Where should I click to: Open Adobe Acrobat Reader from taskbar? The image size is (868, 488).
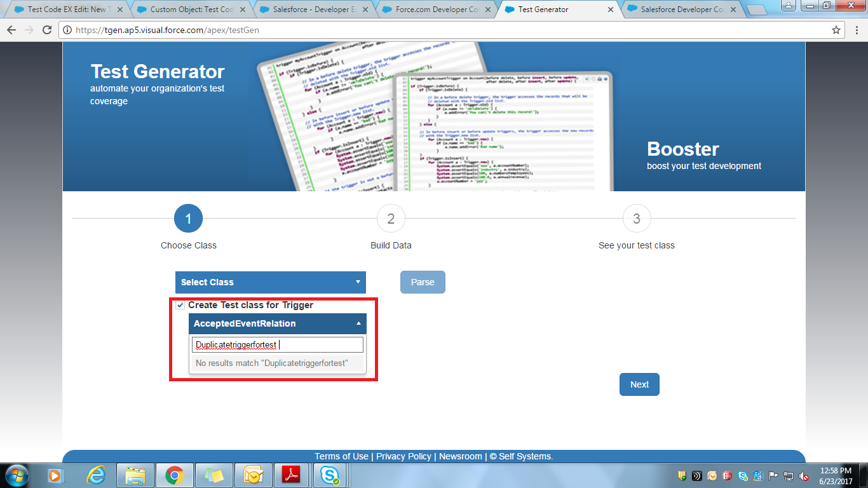tap(291, 475)
